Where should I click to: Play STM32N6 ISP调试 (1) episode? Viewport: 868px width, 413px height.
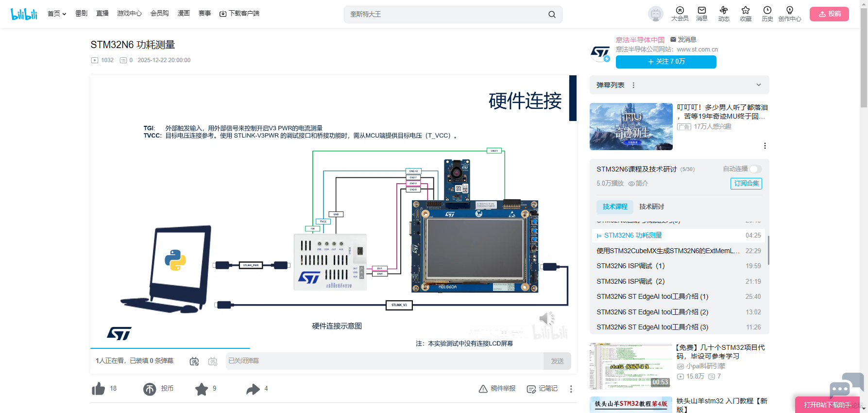click(x=679, y=266)
